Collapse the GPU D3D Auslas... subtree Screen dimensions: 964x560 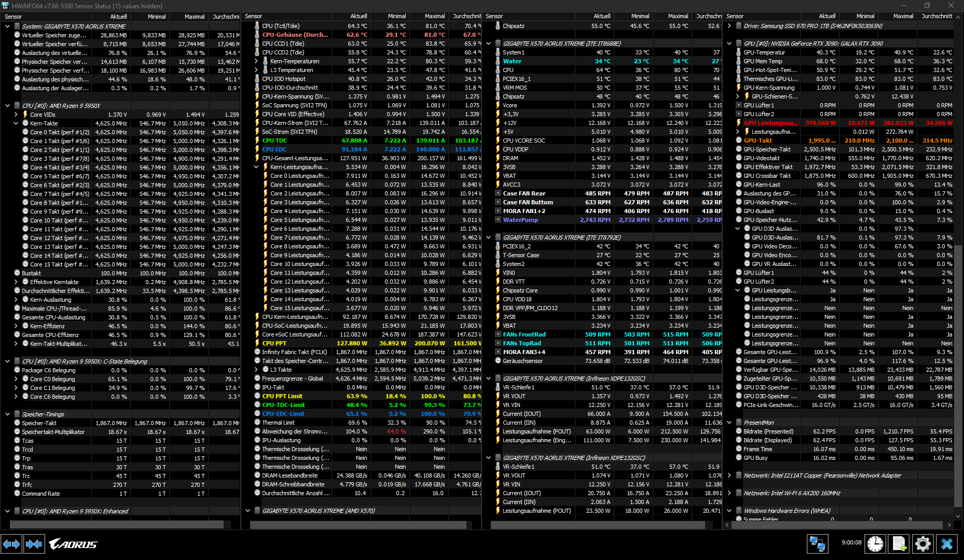click(737, 229)
